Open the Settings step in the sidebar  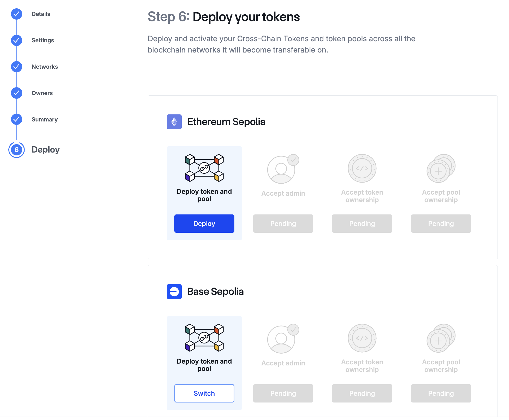pos(43,40)
